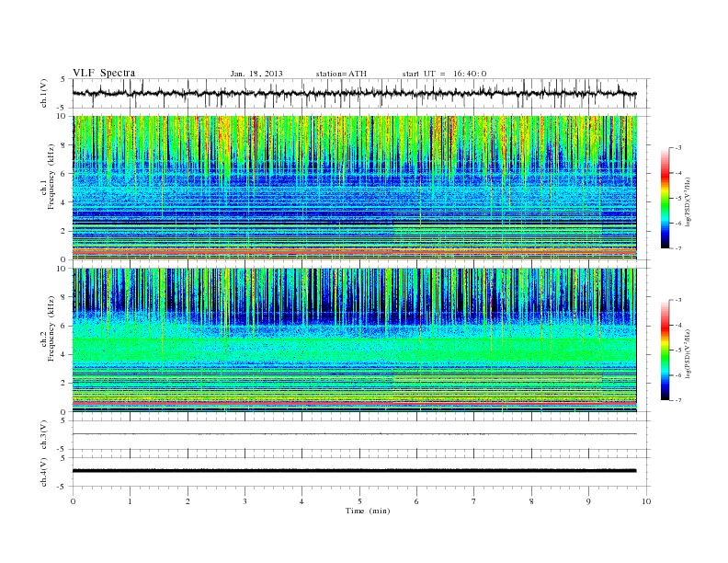Click the ch.1 spectrogram color bar
This screenshot has height=563, width=728.
(665, 199)
